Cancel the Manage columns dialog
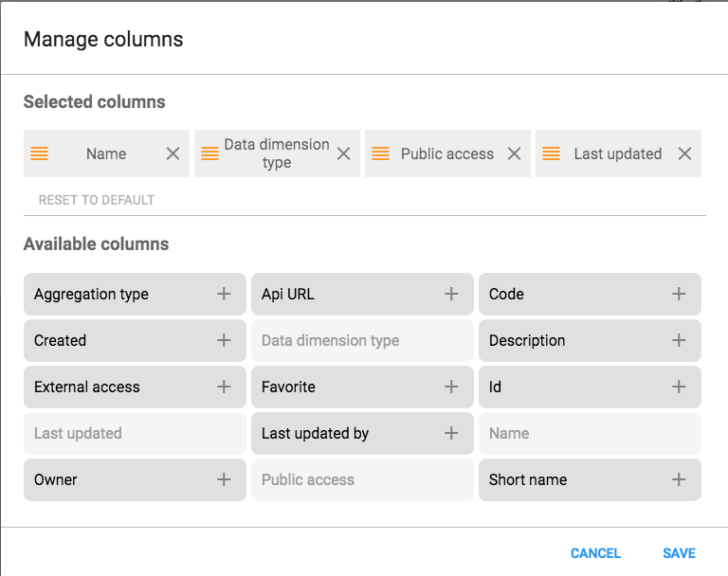Viewport: 728px width, 576px height. click(x=595, y=553)
